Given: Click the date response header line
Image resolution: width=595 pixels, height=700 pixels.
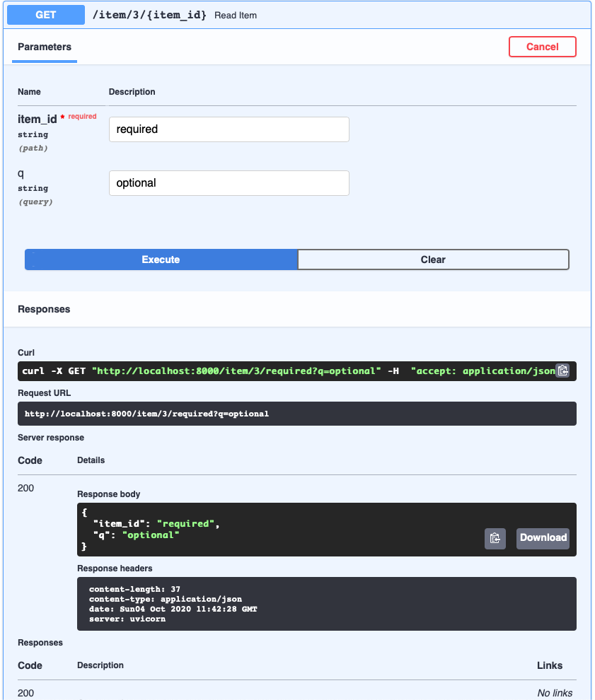Looking at the screenshot, I should coord(173,609).
